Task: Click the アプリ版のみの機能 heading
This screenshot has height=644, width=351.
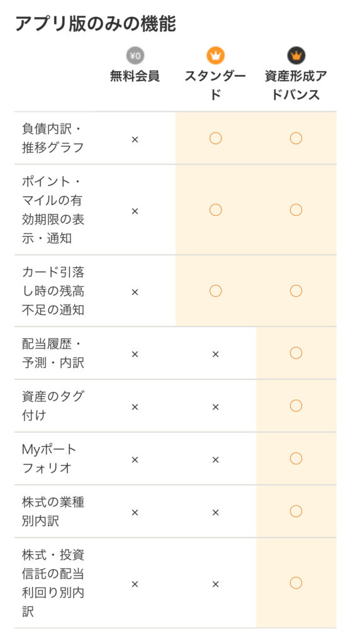Action: (96, 23)
